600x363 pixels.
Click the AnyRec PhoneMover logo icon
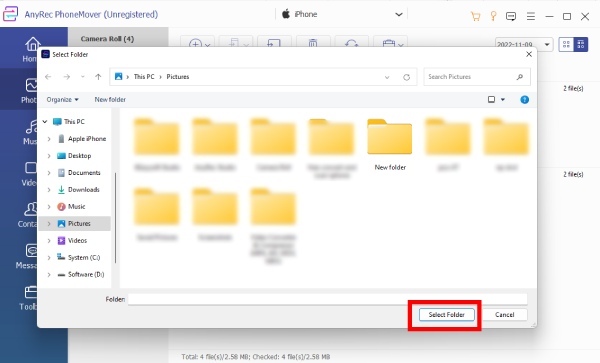pyautogui.click(x=10, y=14)
